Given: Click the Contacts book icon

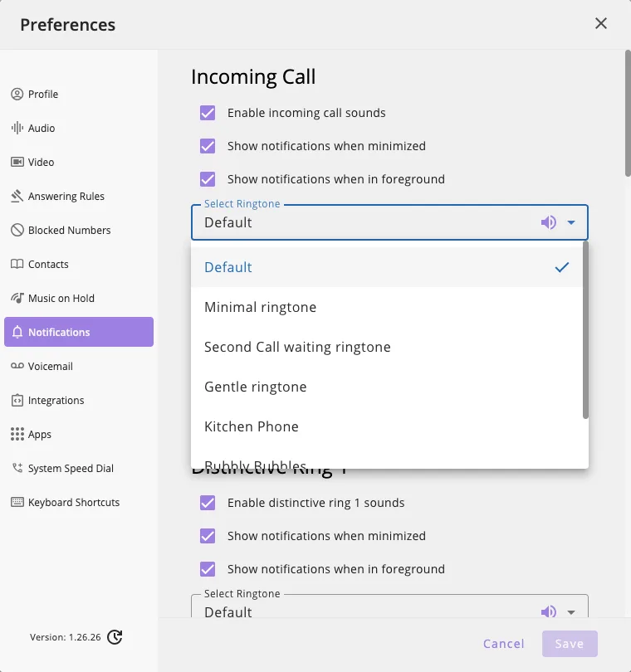Looking at the screenshot, I should click(17, 264).
